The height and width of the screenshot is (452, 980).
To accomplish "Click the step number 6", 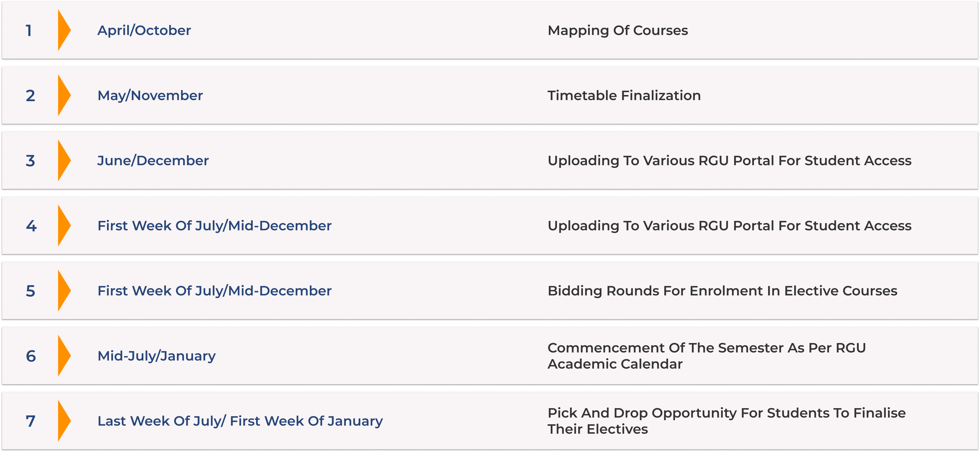I will pyautogui.click(x=31, y=356).
